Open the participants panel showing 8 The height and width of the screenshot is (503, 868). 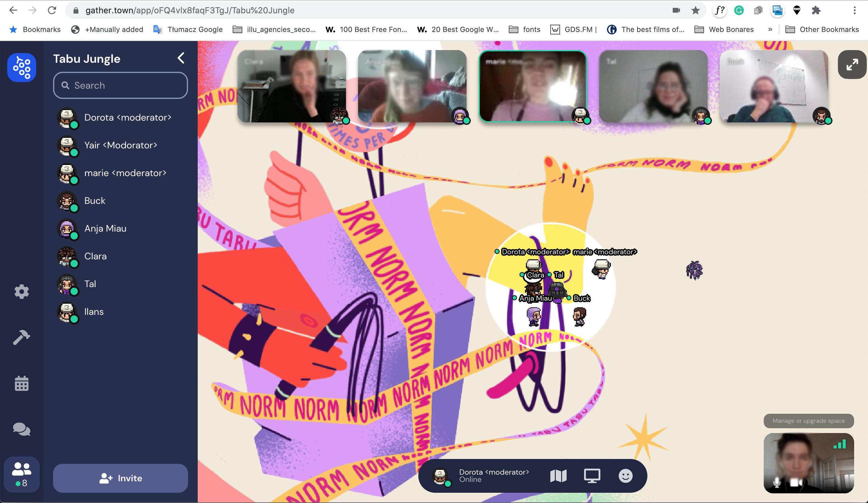(x=22, y=474)
